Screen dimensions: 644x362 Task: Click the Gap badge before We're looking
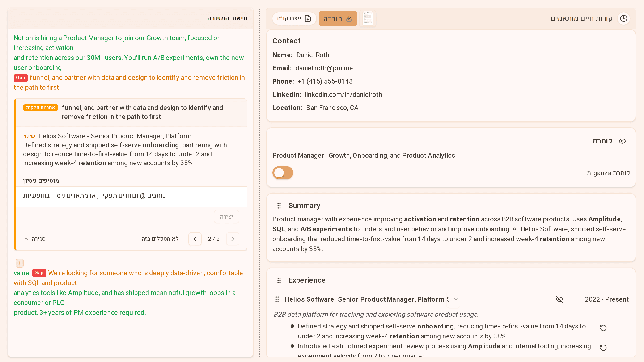pos(39,273)
